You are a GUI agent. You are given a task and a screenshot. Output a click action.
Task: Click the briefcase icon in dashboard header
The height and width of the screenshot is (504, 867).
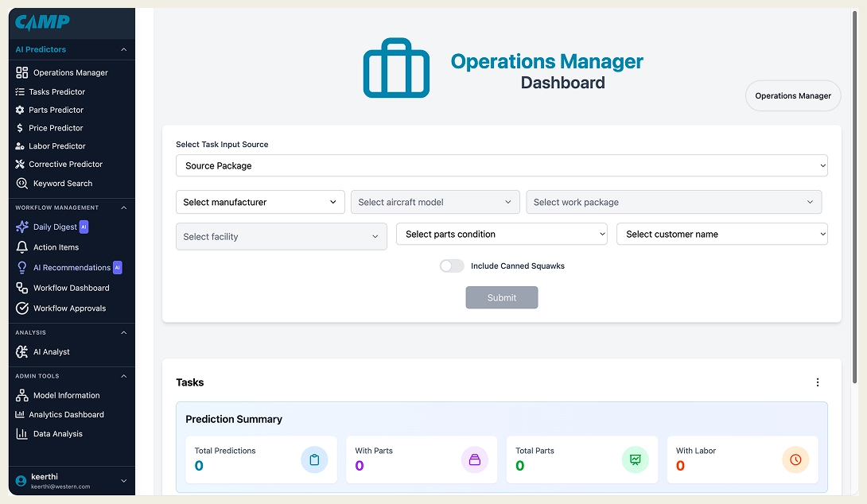click(x=396, y=68)
